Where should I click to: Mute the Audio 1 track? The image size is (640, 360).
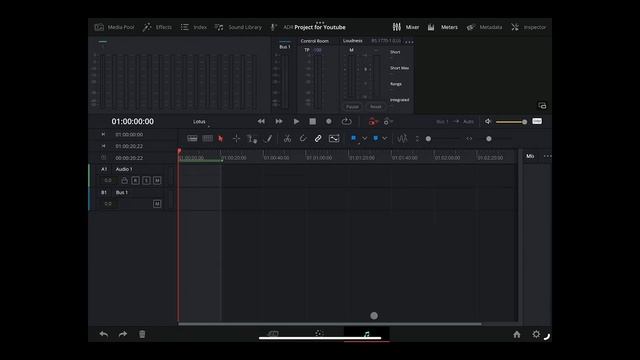pyautogui.click(x=157, y=180)
